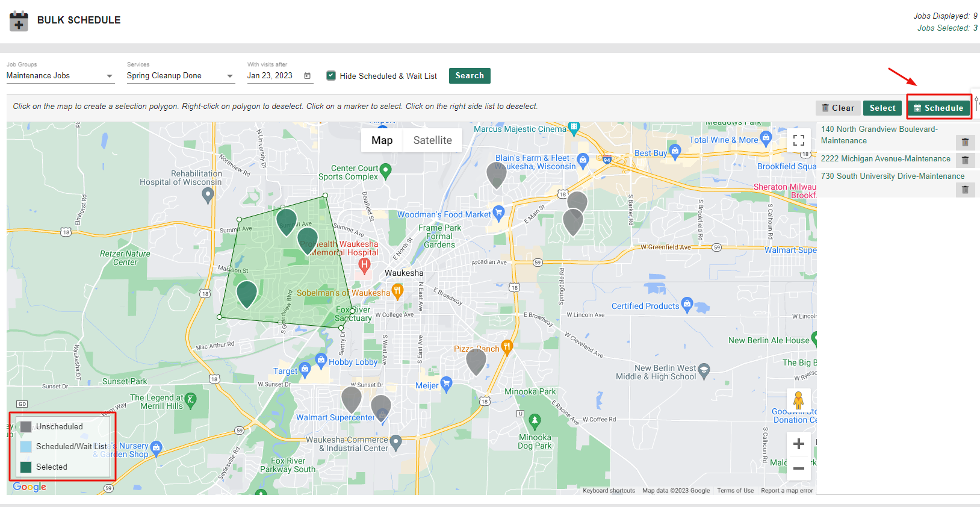Screen dimensions: 980x507
Task: Select 730 South University Drive-Maintenance list entry
Action: (892, 176)
